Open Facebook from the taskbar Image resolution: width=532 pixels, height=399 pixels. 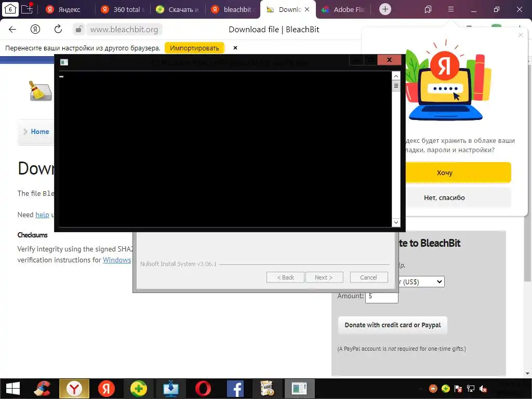click(235, 389)
